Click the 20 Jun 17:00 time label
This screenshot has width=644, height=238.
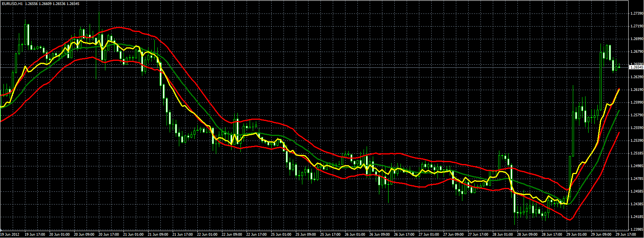[108, 234]
